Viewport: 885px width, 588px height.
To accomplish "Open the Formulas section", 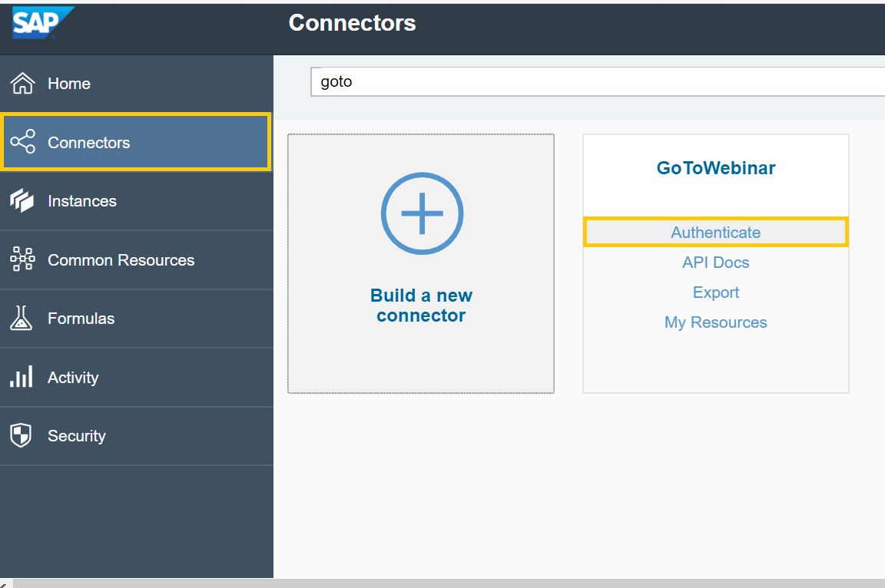I will click(137, 319).
